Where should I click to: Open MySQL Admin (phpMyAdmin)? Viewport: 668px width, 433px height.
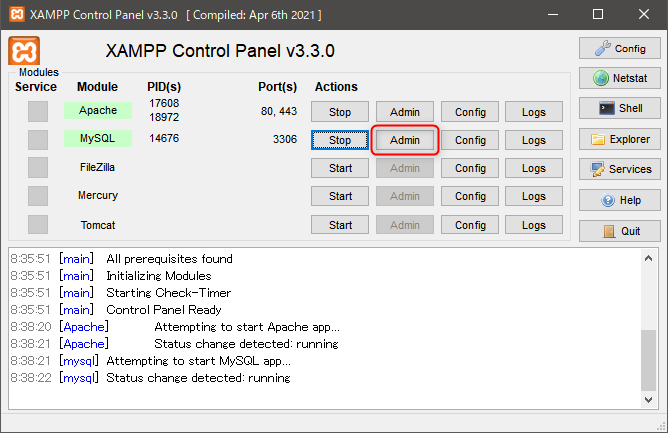tap(405, 140)
